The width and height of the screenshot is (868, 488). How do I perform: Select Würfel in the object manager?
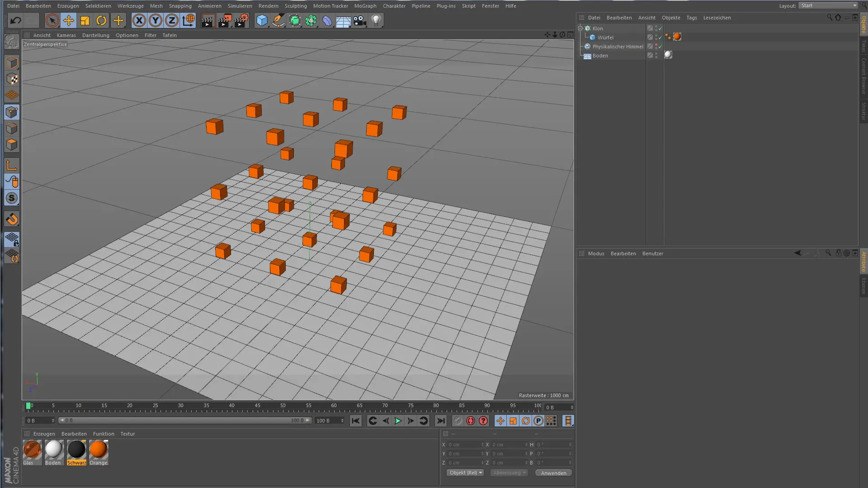point(605,38)
